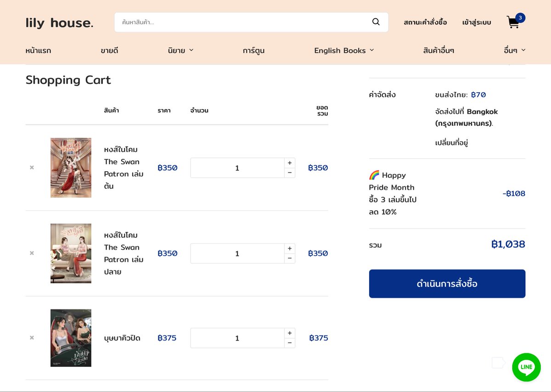Screen dimensions: 551x392
Task: Expand the นิยาย dropdown menu
Action: click(x=181, y=50)
